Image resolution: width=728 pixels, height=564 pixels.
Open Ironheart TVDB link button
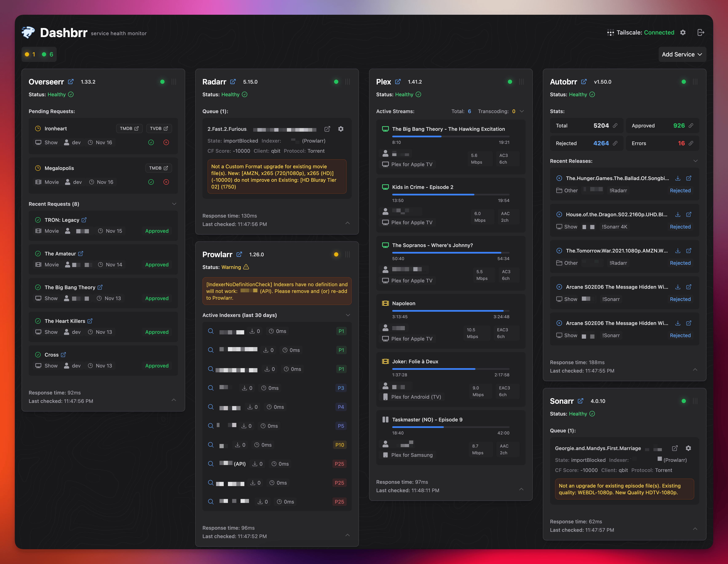(x=159, y=128)
